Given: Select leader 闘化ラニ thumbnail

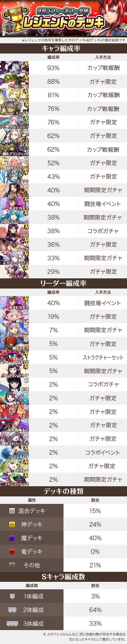Looking at the screenshot, I should (x=14, y=317).
